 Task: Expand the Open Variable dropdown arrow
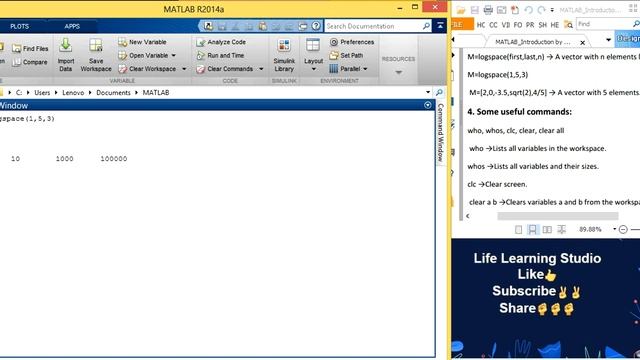[173, 56]
